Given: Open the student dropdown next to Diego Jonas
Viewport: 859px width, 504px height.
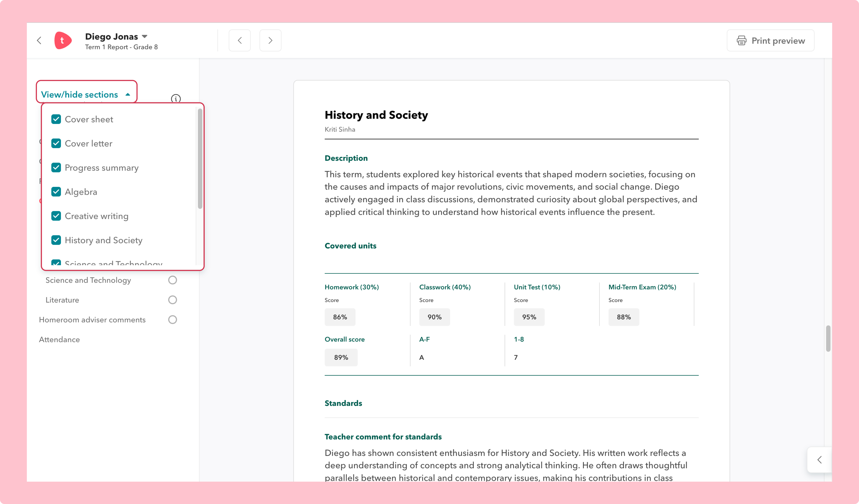Looking at the screenshot, I should coord(145,36).
